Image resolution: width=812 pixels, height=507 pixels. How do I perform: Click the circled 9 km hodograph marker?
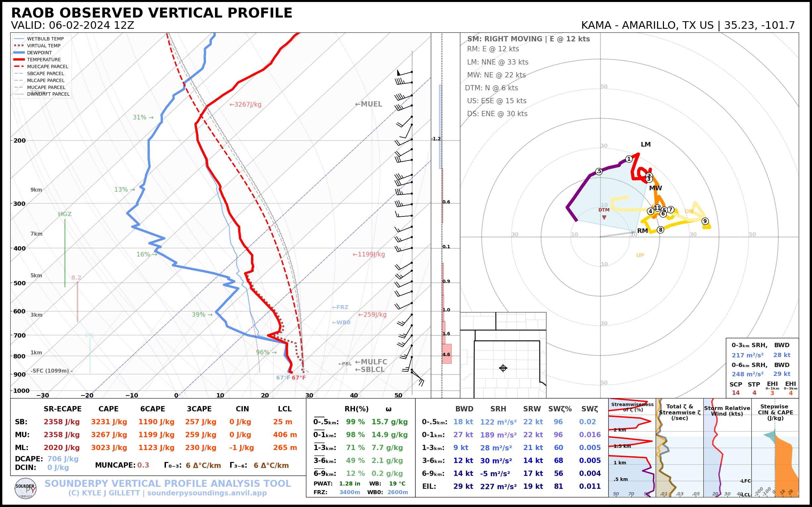coord(705,221)
